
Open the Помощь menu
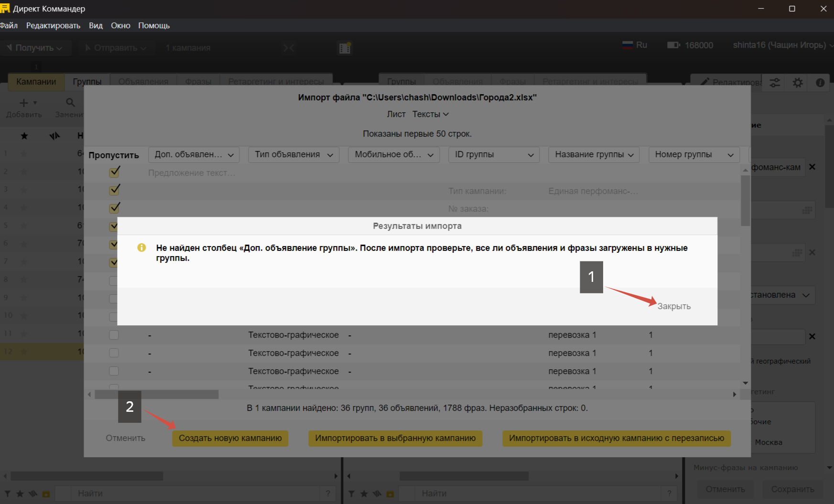click(154, 25)
